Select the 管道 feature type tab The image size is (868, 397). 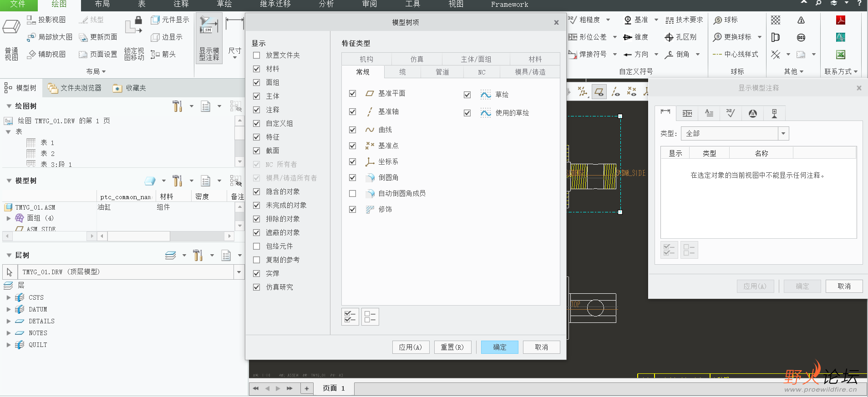(442, 72)
